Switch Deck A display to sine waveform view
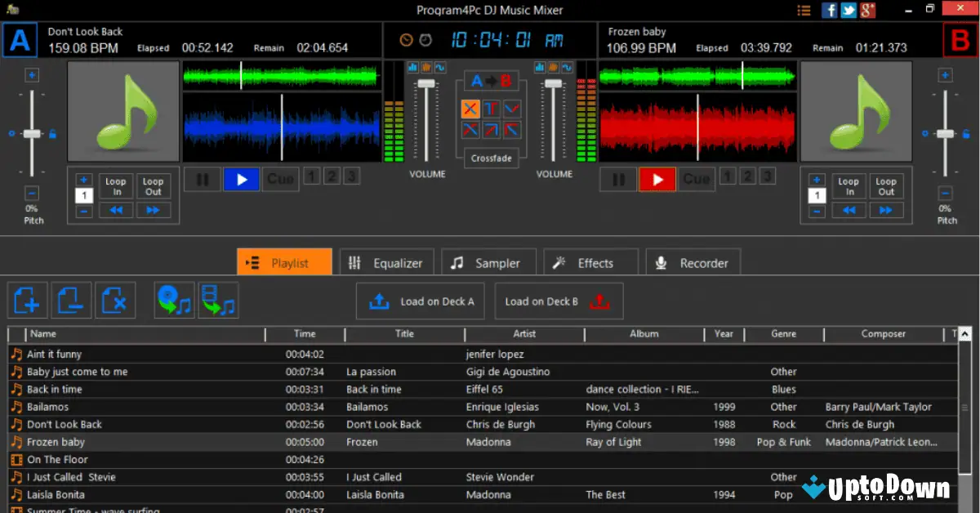This screenshot has height=513, width=980. [x=440, y=67]
